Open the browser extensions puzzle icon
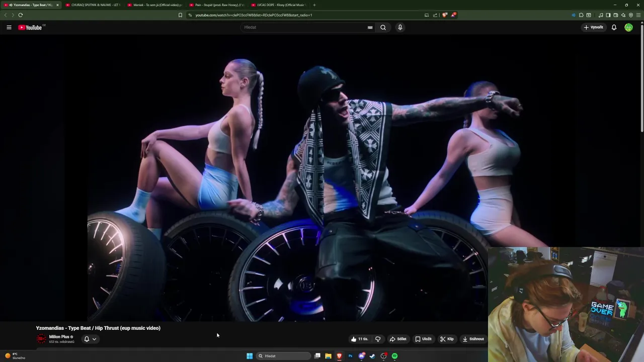Screen dimensions: 644x362 tap(581, 15)
